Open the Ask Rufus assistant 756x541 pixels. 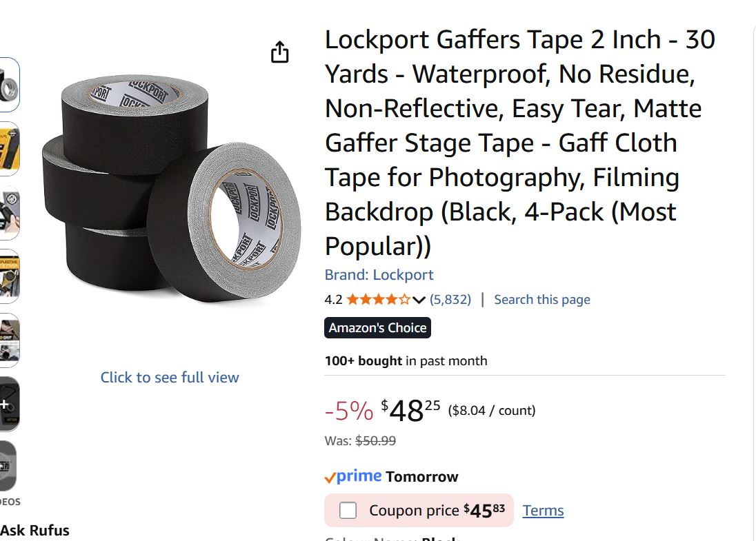(x=34, y=531)
